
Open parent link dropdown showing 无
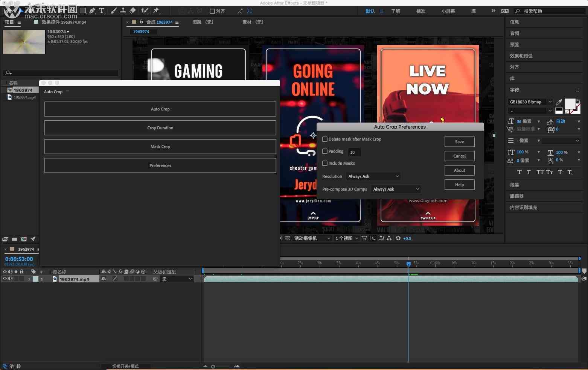coord(177,279)
